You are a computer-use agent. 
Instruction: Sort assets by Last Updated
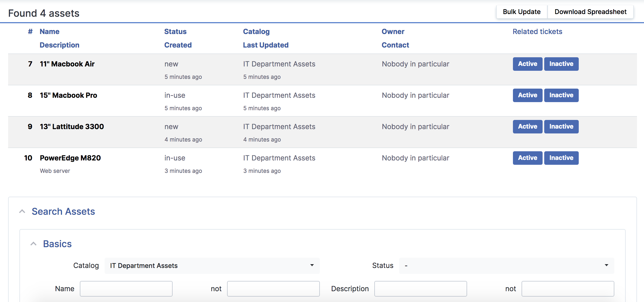coord(266,45)
